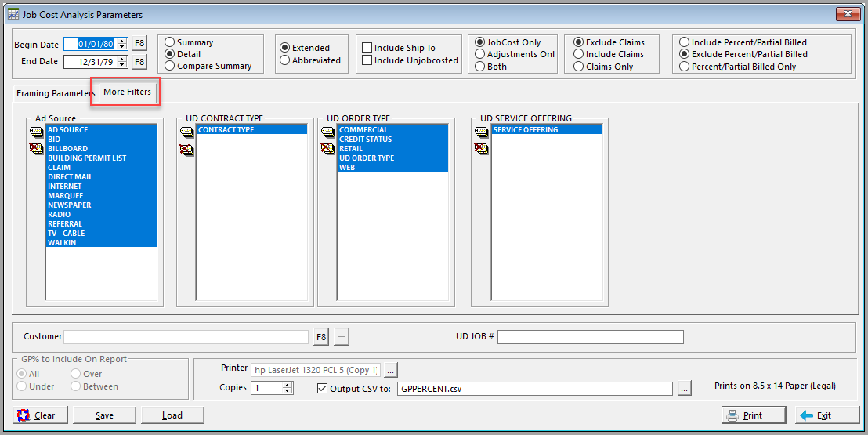Click select-all icon for UD SERVICE OFFERING
Image resolution: width=868 pixels, height=435 pixels.
click(x=481, y=132)
